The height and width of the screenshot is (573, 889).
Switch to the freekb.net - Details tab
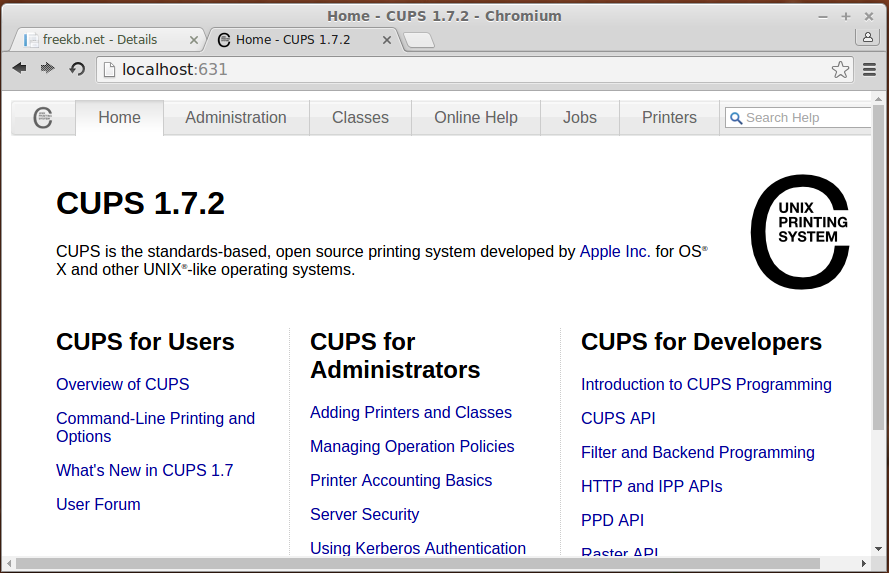tap(100, 40)
